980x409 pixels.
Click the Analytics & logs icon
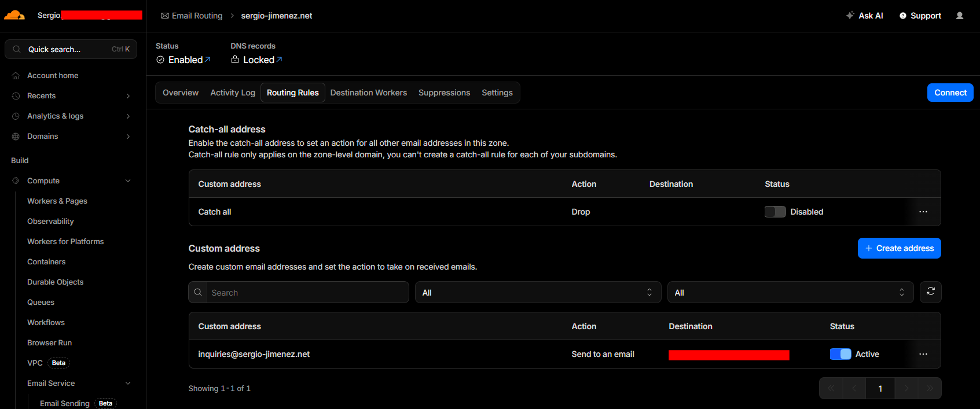point(16,116)
